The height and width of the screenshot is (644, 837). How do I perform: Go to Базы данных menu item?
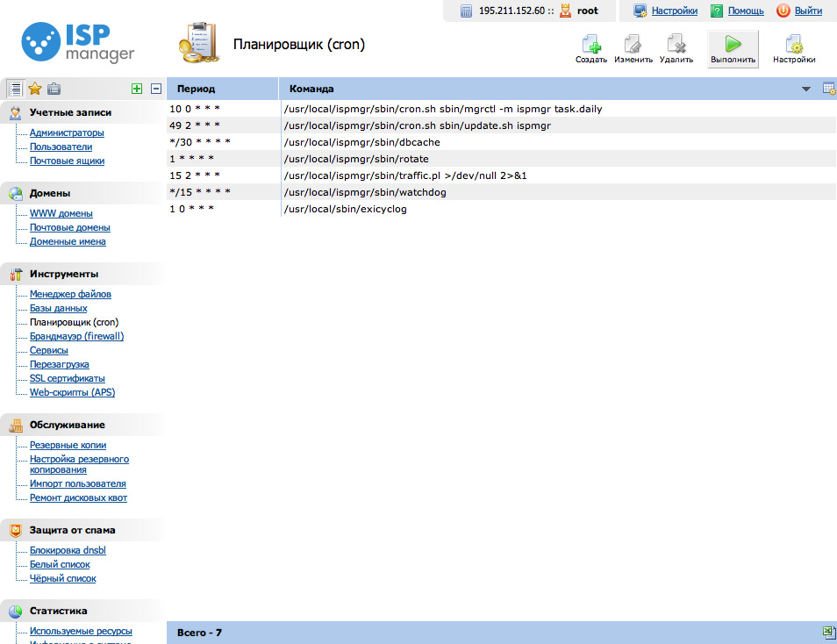[x=58, y=308]
